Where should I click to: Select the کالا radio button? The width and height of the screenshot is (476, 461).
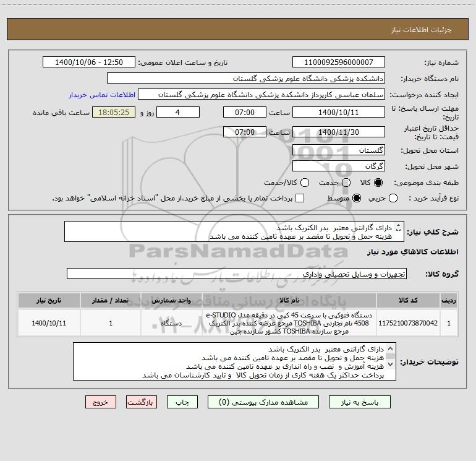[x=378, y=183]
